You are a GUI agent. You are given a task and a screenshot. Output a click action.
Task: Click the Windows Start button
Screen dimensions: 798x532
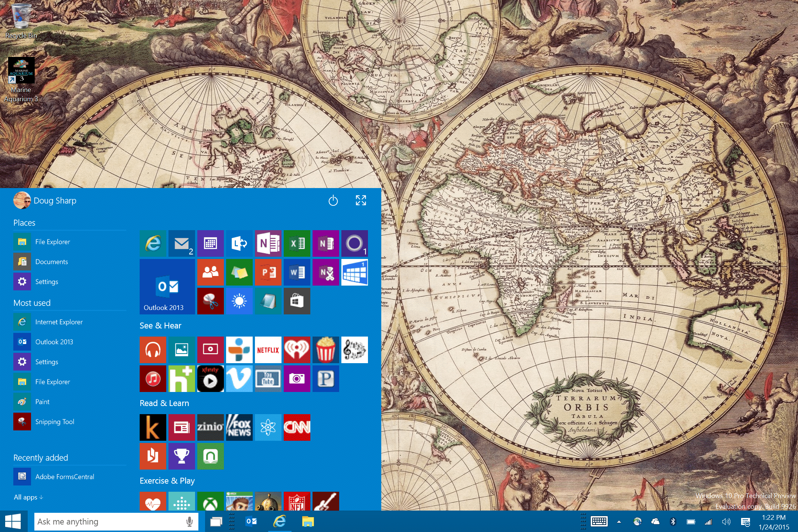pyautogui.click(x=13, y=522)
